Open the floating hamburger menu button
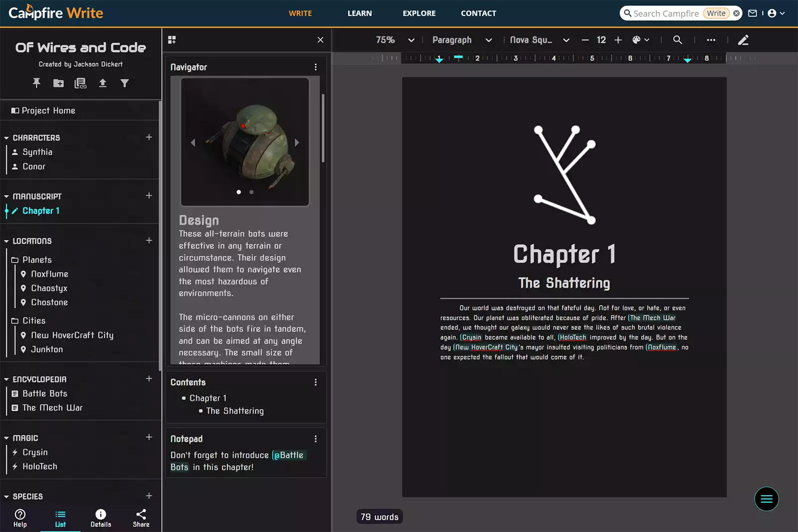 [767, 499]
